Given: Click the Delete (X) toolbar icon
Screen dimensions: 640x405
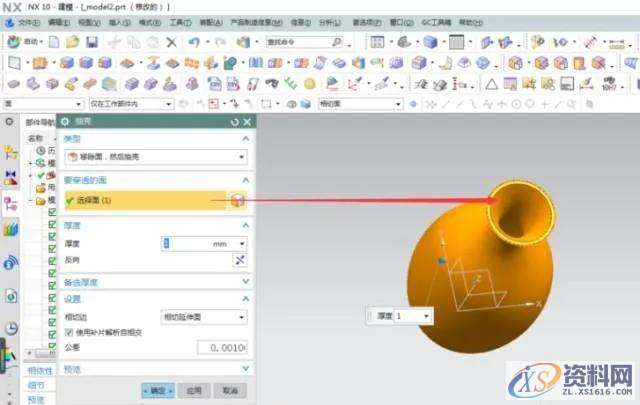Looking at the screenshot, I should click(x=171, y=41).
